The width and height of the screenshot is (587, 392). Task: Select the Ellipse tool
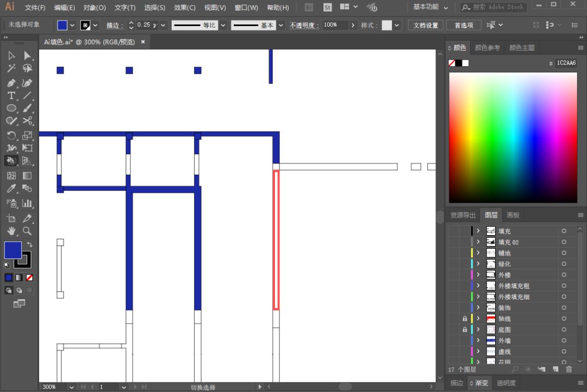coord(11,108)
